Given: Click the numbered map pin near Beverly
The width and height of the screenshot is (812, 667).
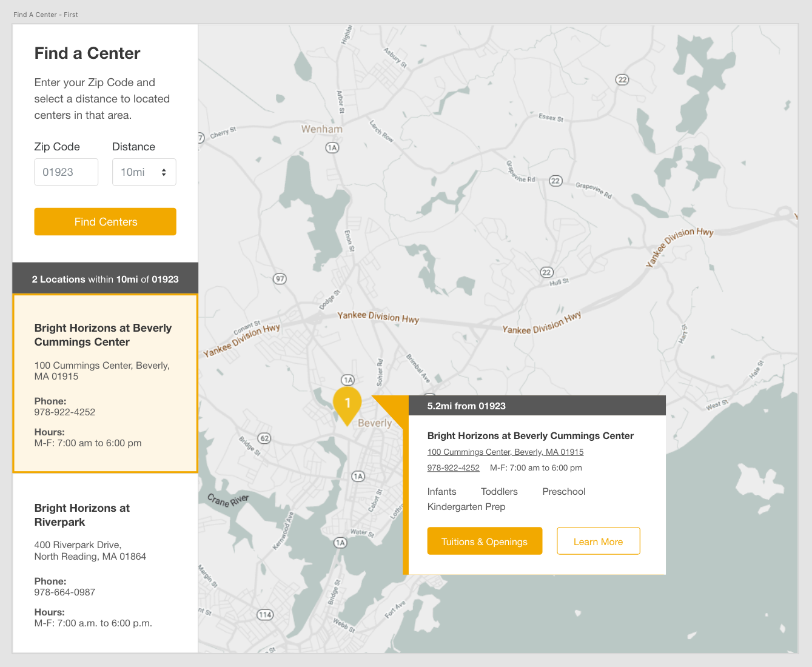Looking at the screenshot, I should coord(347,406).
